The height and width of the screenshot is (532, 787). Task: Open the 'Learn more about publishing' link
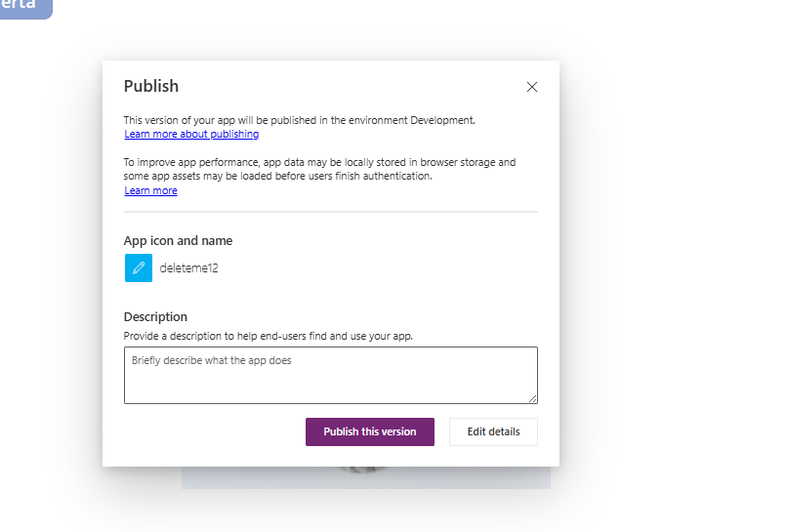tap(191, 134)
